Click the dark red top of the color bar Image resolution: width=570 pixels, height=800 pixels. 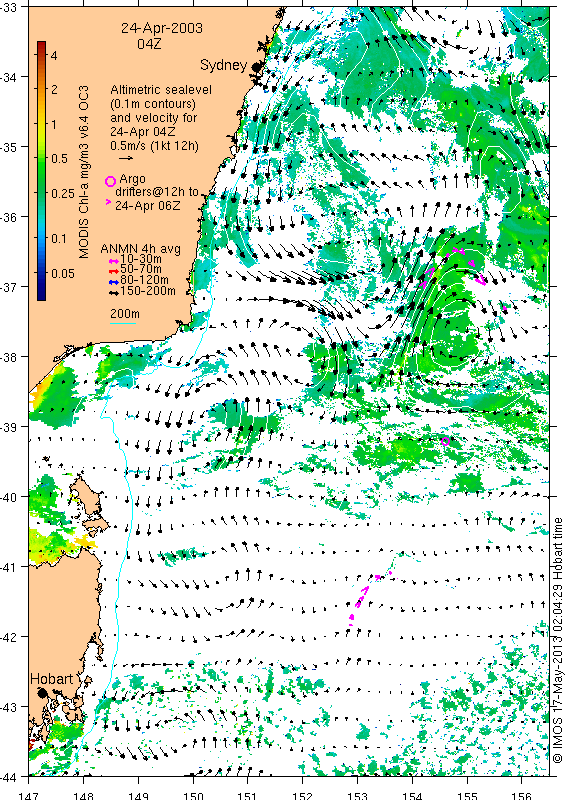click(41, 45)
